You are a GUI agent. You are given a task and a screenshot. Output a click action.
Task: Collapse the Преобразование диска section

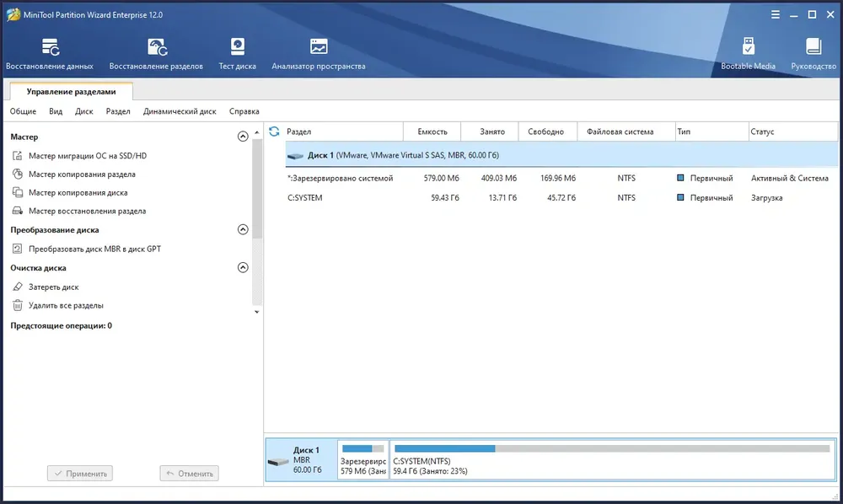click(243, 229)
